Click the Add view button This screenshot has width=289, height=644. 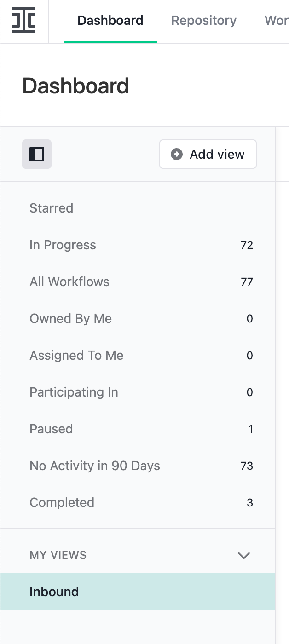pyautogui.click(x=208, y=154)
